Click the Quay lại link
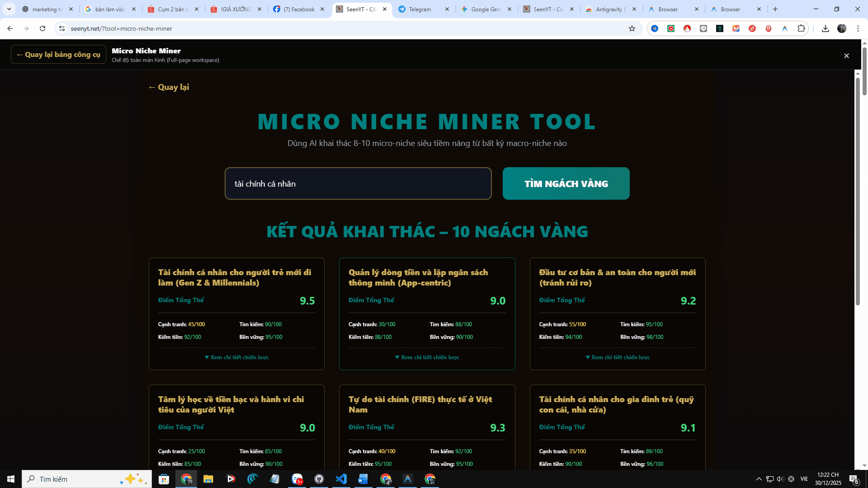Viewport: 868px width, 488px height. (x=169, y=87)
